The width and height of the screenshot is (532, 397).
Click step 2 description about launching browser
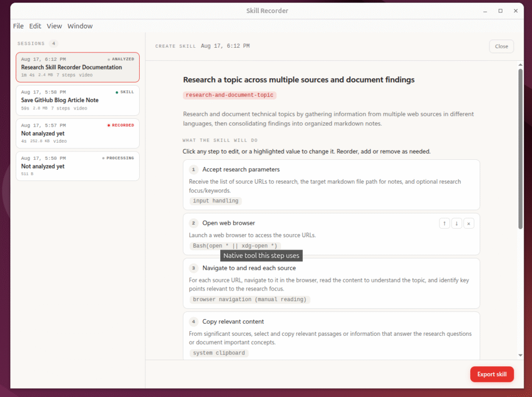252,235
